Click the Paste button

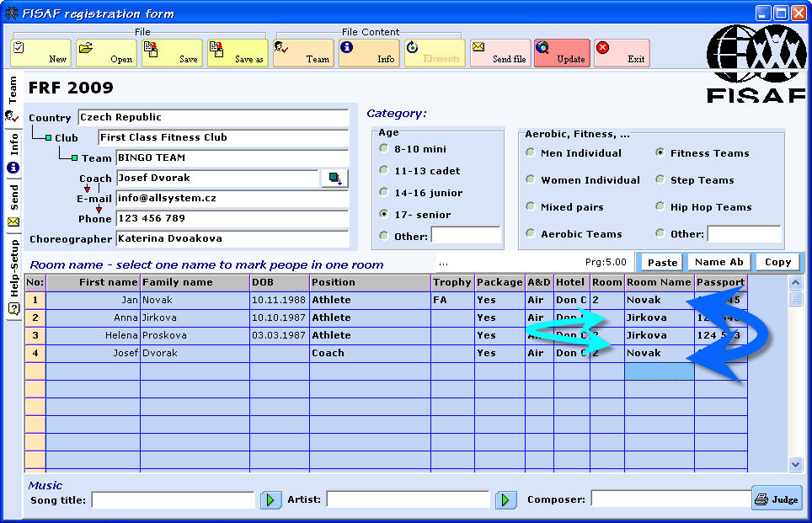coord(662,262)
